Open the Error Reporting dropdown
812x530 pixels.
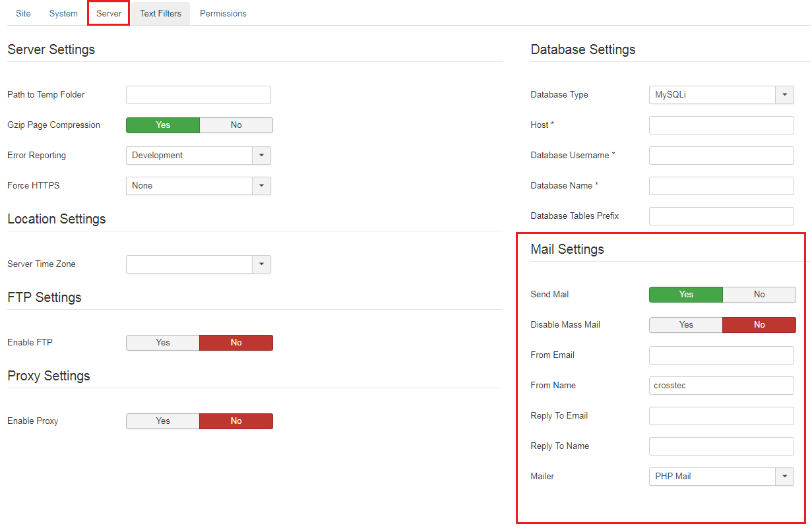(199, 156)
